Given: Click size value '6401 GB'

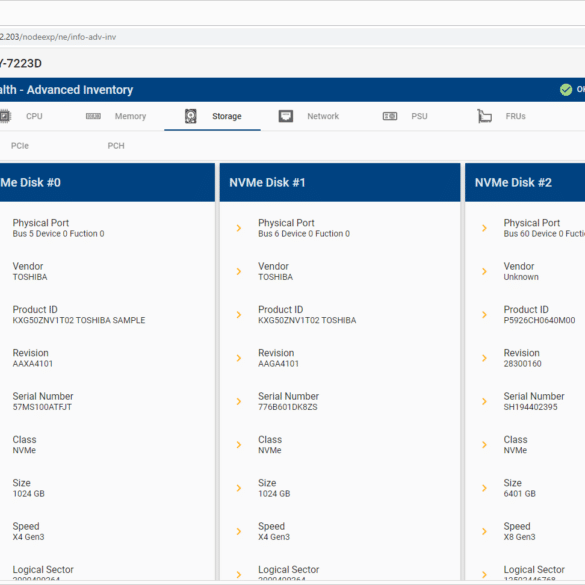Looking at the screenshot, I should [x=520, y=494].
